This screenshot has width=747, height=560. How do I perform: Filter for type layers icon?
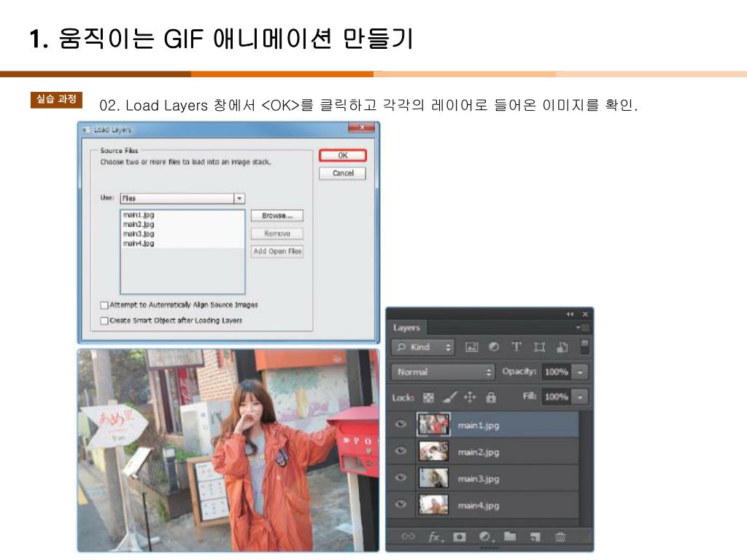click(x=516, y=347)
